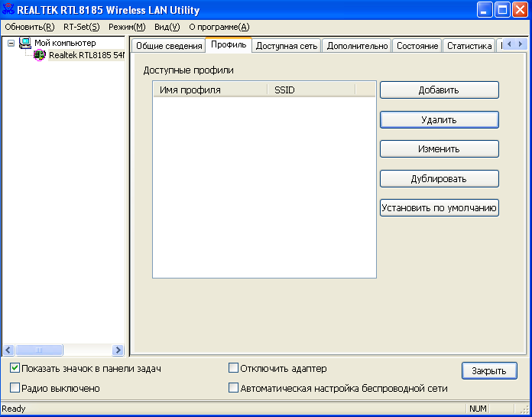The image size is (532, 417).
Task: Open the RT-Set(S) menu
Action: (82, 28)
